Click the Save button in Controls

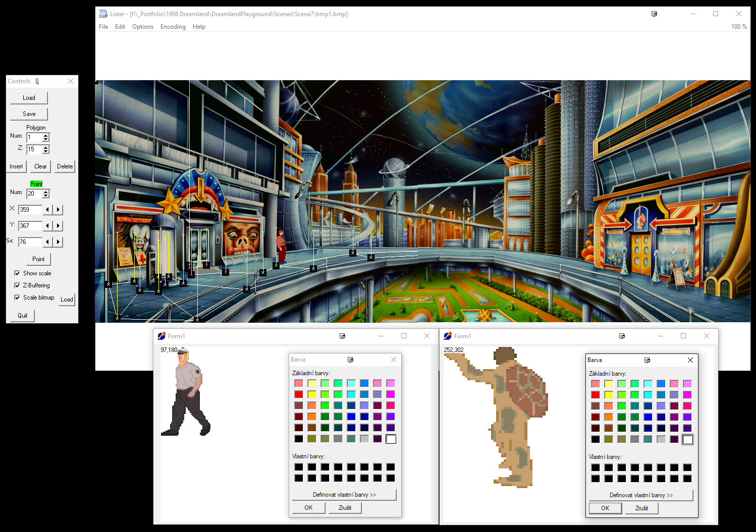29,114
